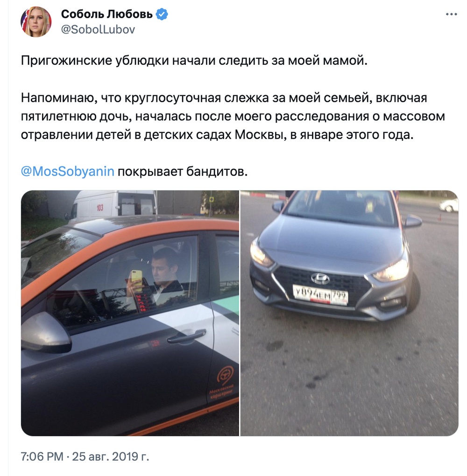Open the @SobolLubov handle link
This screenshot has height=476, width=467.
98,29
